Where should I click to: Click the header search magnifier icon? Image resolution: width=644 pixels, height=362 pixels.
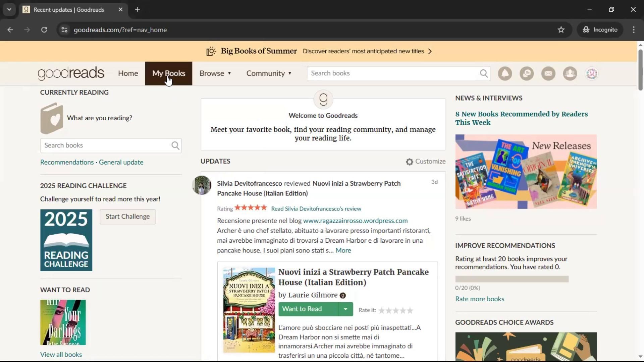pos(483,73)
